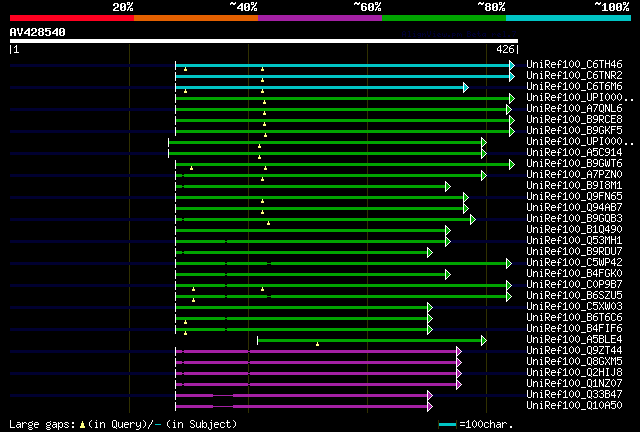The image size is (640, 432).
Task: Click the green alignment bar of UniRef100_Q9FN65
Action: click(319, 198)
